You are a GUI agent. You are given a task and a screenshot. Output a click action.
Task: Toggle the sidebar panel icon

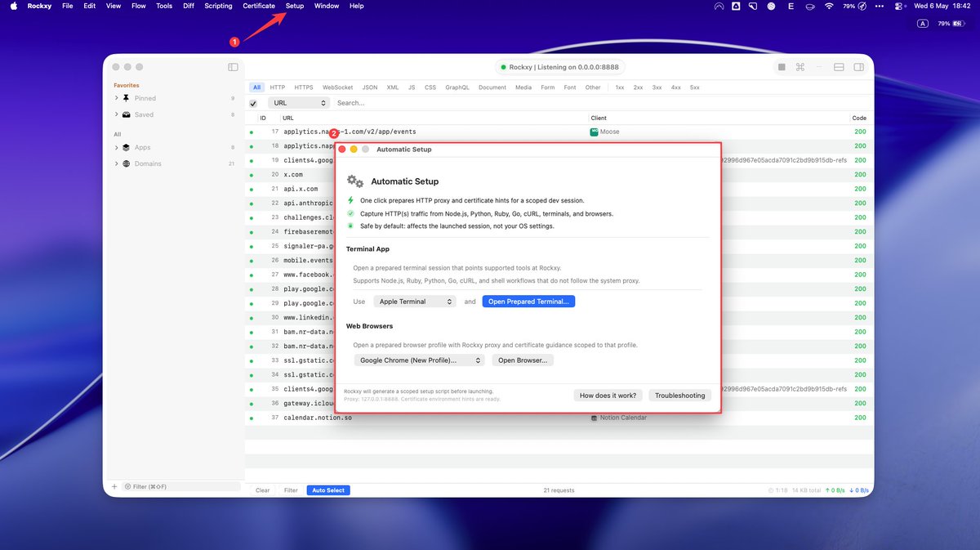pos(233,67)
